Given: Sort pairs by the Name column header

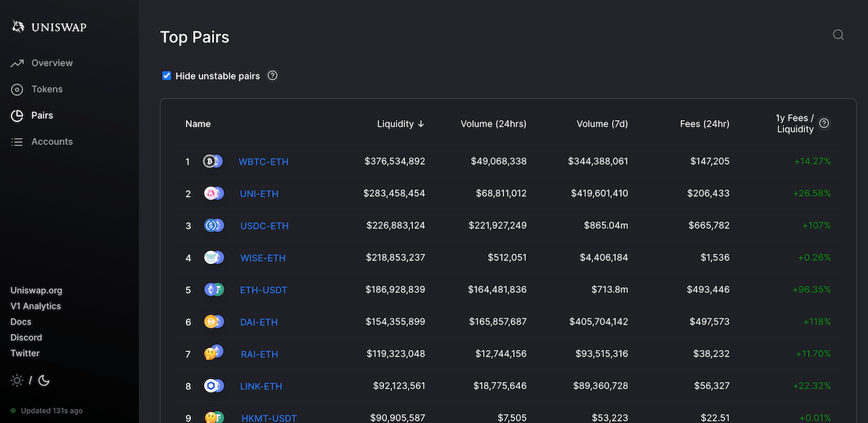Looking at the screenshot, I should 197,124.
